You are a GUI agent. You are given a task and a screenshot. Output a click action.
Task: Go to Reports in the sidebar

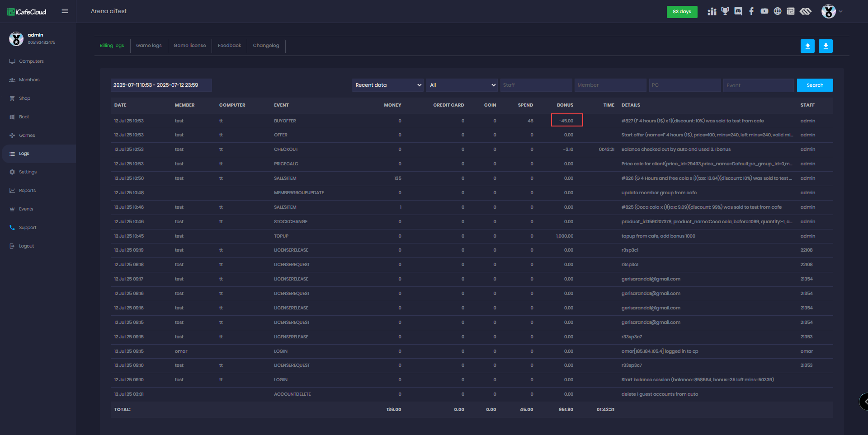coord(27,191)
